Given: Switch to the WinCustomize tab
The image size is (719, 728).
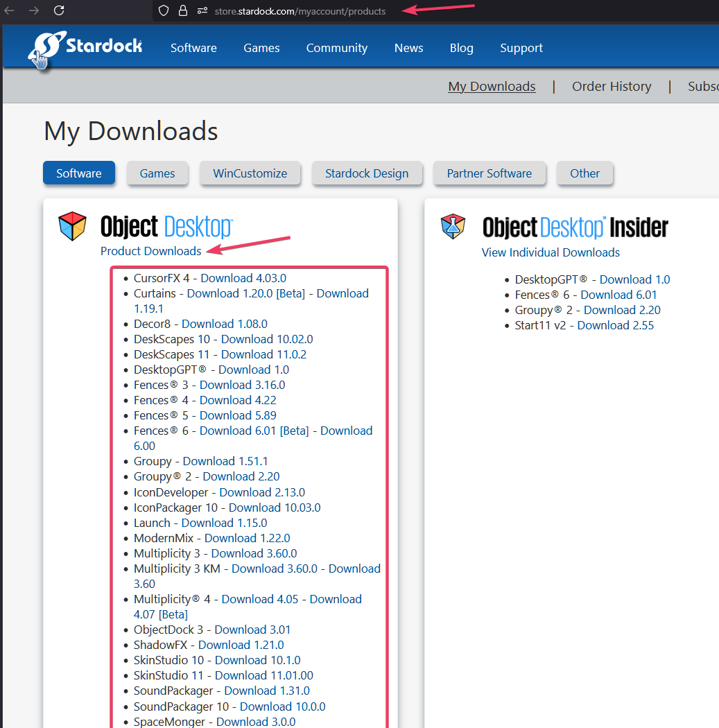Looking at the screenshot, I should click(x=250, y=173).
